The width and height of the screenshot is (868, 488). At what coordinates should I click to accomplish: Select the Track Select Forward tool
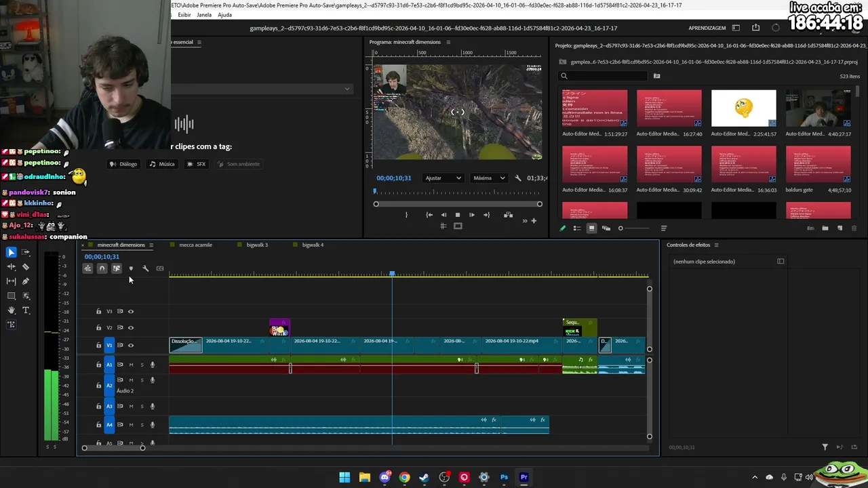coord(26,252)
